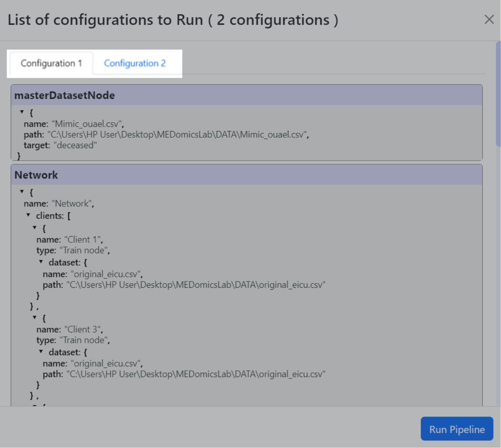501x448 pixels.
Task: Click the Mimic_ouael.csv path string
Action: (177, 135)
